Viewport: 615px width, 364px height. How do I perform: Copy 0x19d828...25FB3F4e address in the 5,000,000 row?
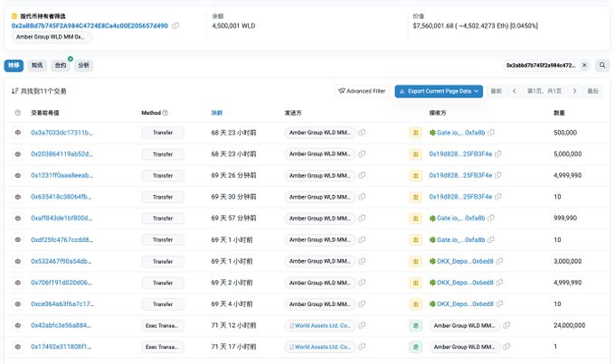pos(498,154)
